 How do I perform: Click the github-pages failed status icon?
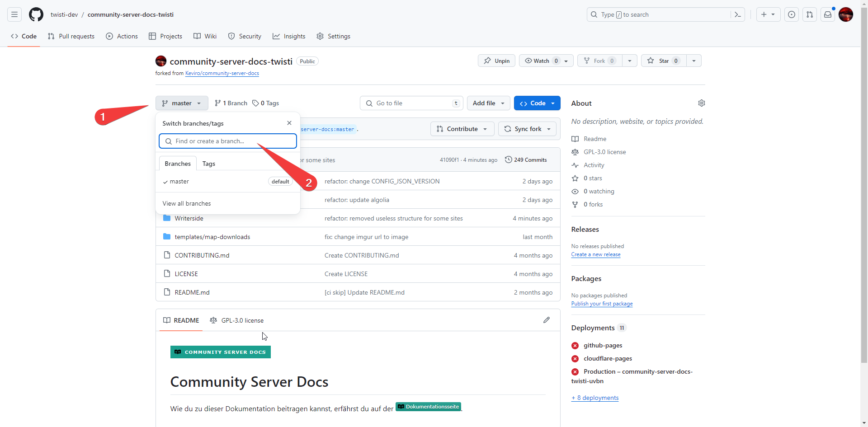[x=575, y=346]
